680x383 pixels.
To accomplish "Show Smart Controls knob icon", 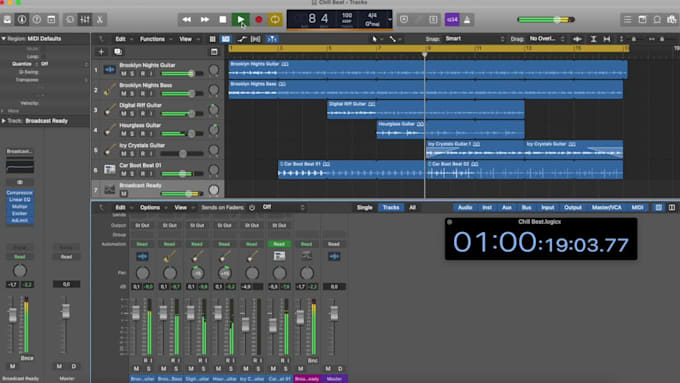I will point(70,20).
